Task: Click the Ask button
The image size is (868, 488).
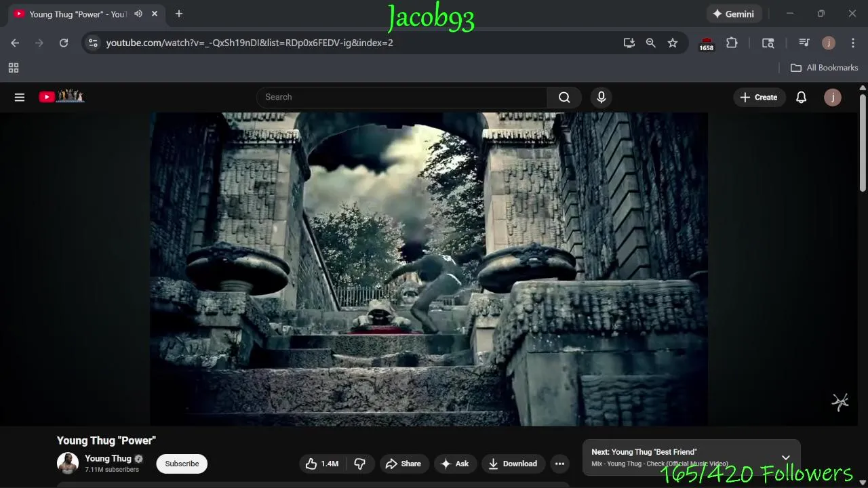Action: (455, 464)
